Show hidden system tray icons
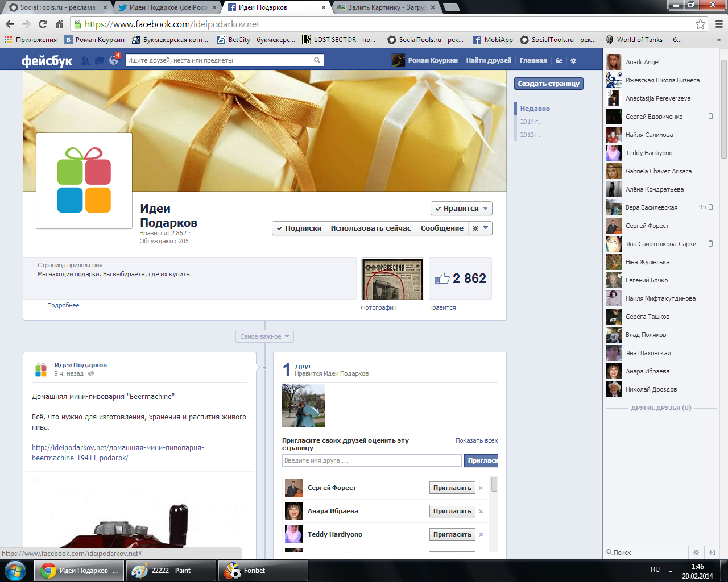 671,571
